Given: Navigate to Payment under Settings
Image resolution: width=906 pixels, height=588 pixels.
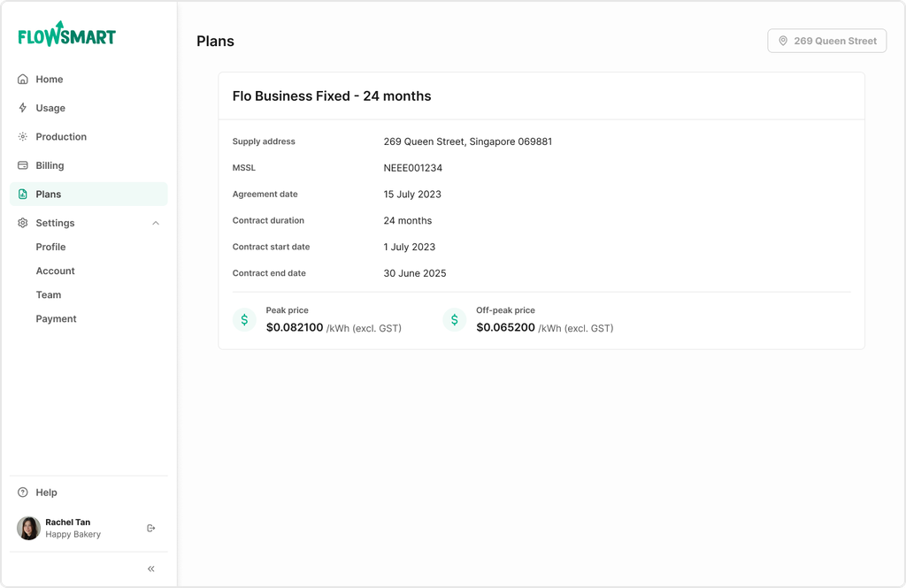Looking at the screenshot, I should click(x=56, y=318).
